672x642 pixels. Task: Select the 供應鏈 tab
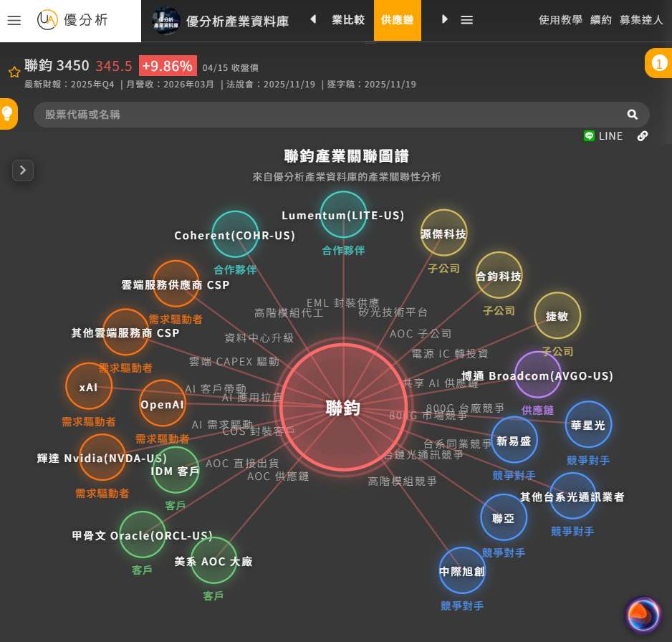click(397, 20)
